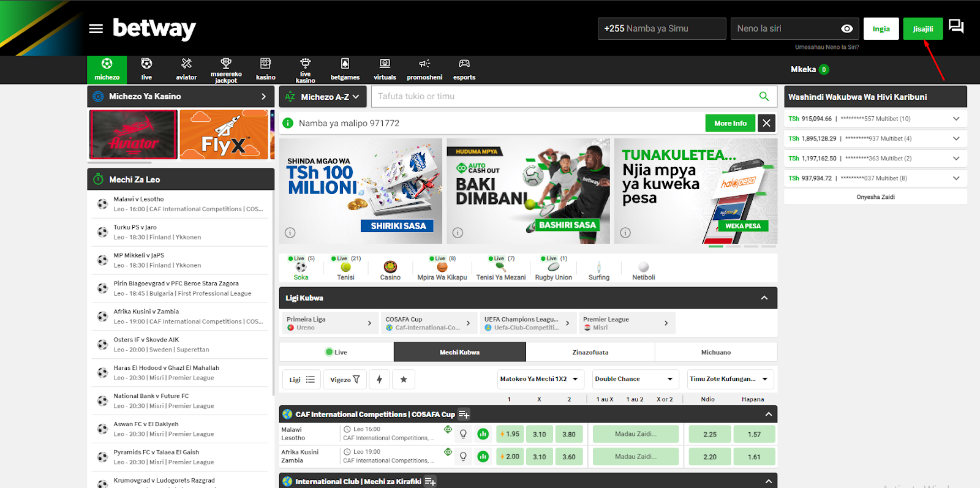Select odds 1.95 for Malawi
This screenshot has width=980, height=488.
click(510, 434)
